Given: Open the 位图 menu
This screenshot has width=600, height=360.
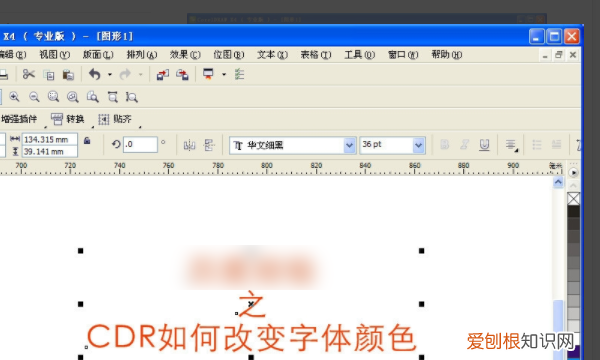Looking at the screenshot, I should (228, 55).
